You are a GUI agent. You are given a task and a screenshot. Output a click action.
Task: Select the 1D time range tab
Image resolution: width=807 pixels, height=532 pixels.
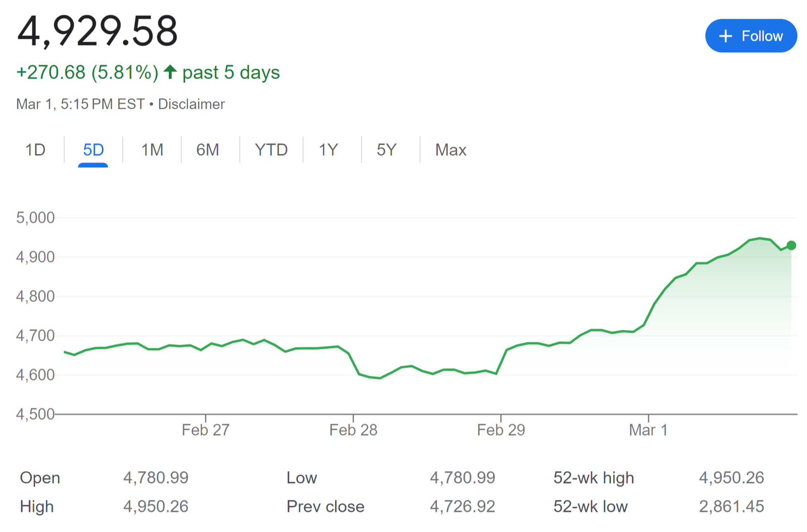tap(35, 150)
